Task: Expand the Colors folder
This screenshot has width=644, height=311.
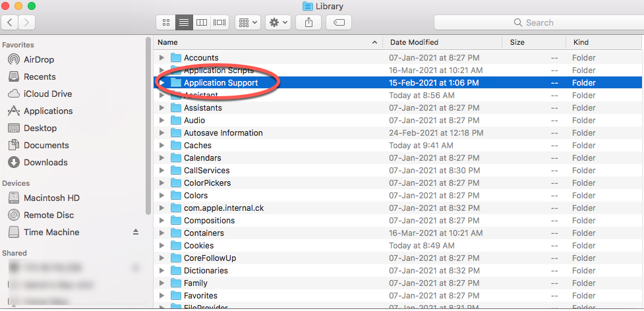Action: pyautogui.click(x=161, y=196)
